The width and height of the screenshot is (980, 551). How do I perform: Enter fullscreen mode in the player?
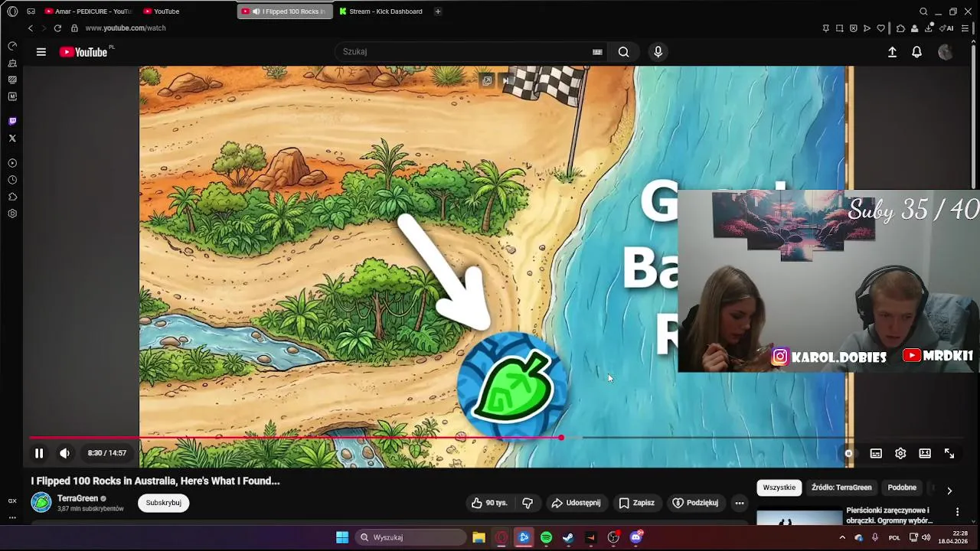point(949,453)
